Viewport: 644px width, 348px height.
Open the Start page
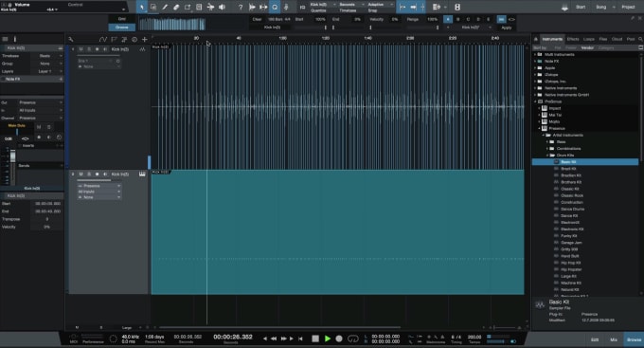coord(581,7)
